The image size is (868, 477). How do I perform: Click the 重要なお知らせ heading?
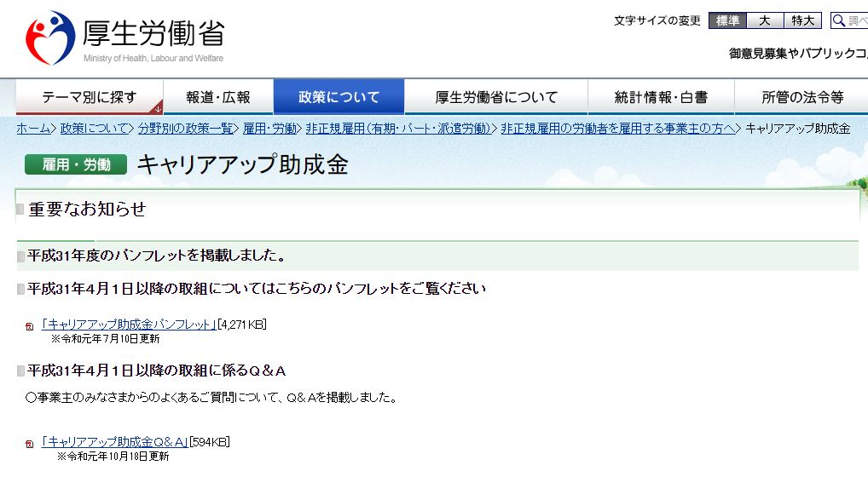coord(87,209)
